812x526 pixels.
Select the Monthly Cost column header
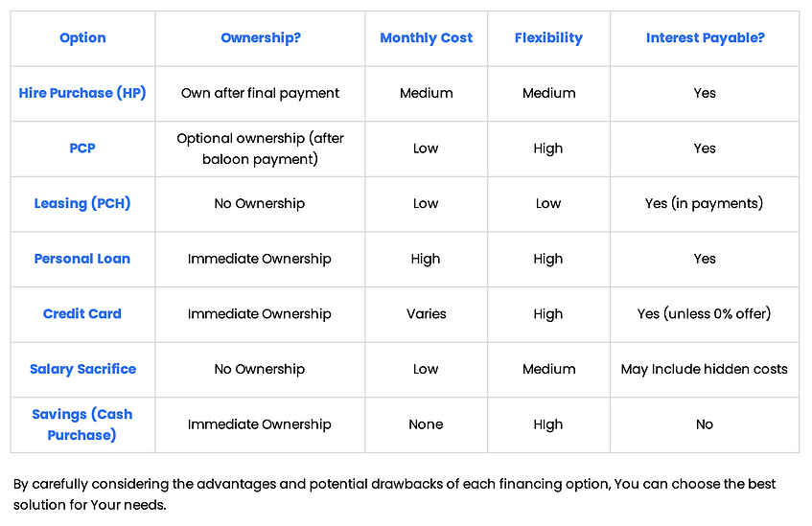[x=427, y=37]
